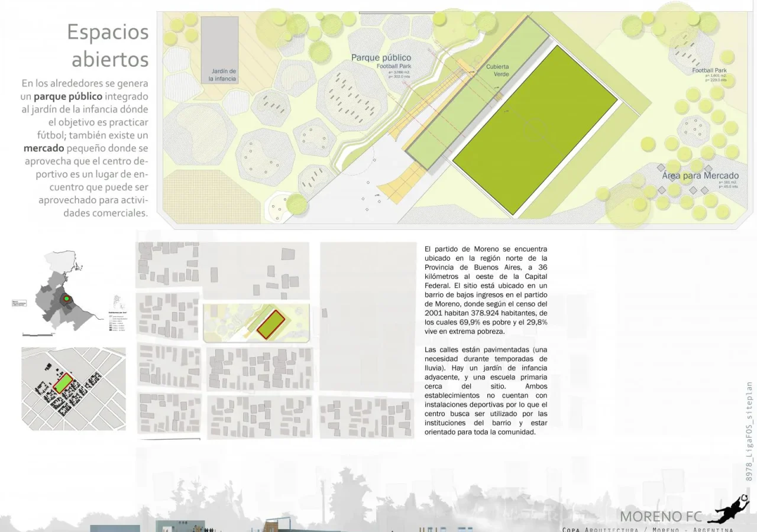Click the Área para Mercado label
The width and height of the screenshot is (757, 532).
700,176
